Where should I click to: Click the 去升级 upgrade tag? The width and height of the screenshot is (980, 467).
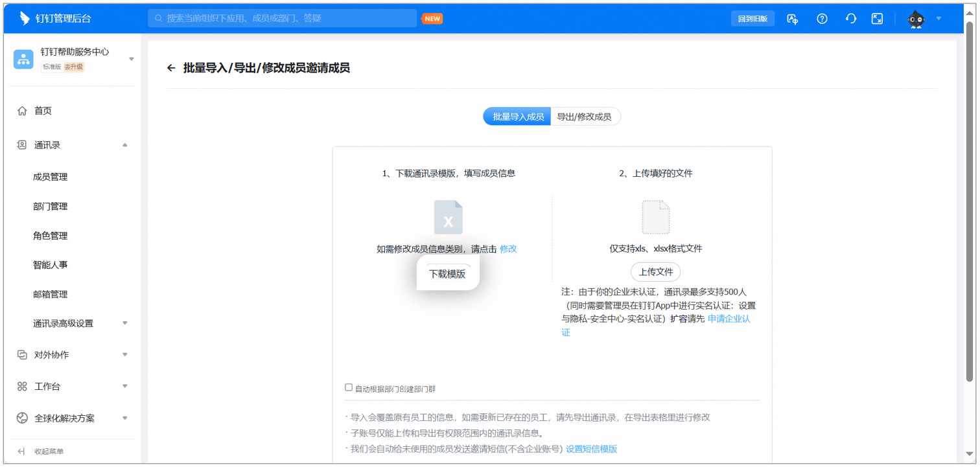[x=73, y=67]
